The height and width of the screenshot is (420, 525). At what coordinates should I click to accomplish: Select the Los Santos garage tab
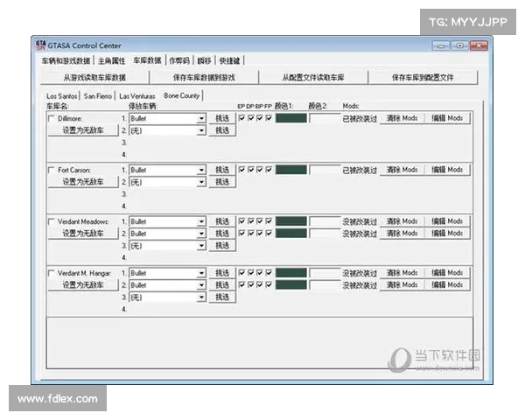[x=62, y=96]
